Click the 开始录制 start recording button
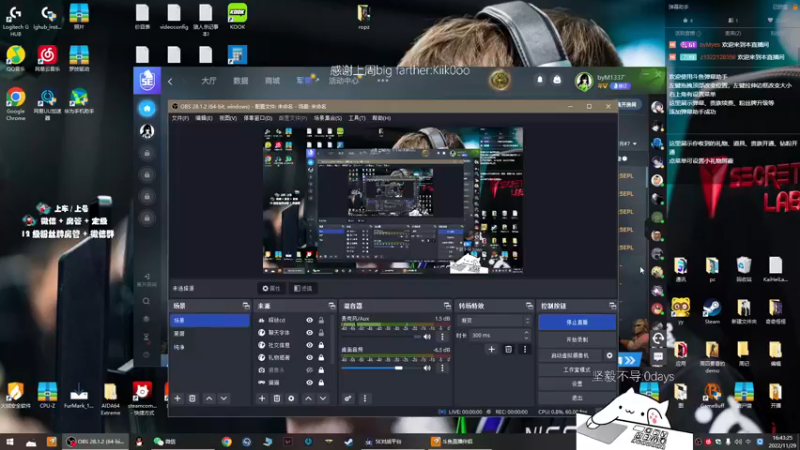800x450 pixels. [577, 339]
